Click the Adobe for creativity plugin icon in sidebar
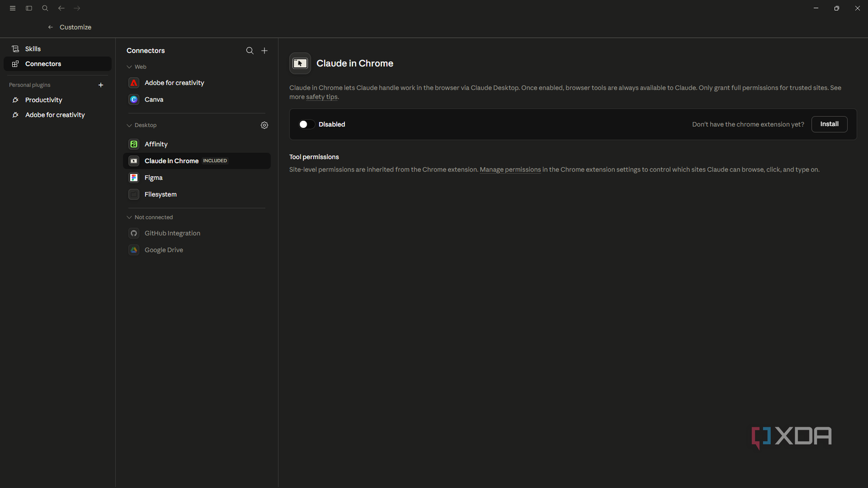This screenshot has height=488, width=868. point(16,115)
